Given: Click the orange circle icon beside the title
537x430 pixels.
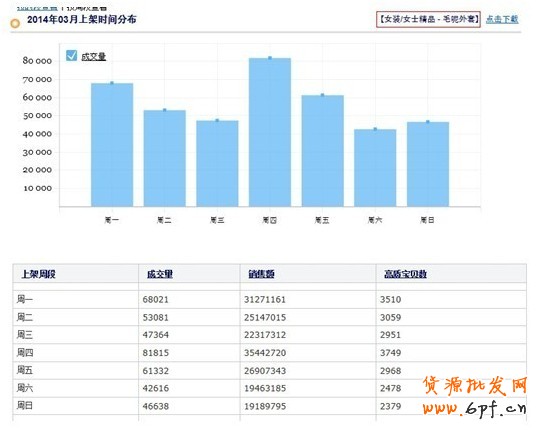Looking at the screenshot, I should coord(15,23).
